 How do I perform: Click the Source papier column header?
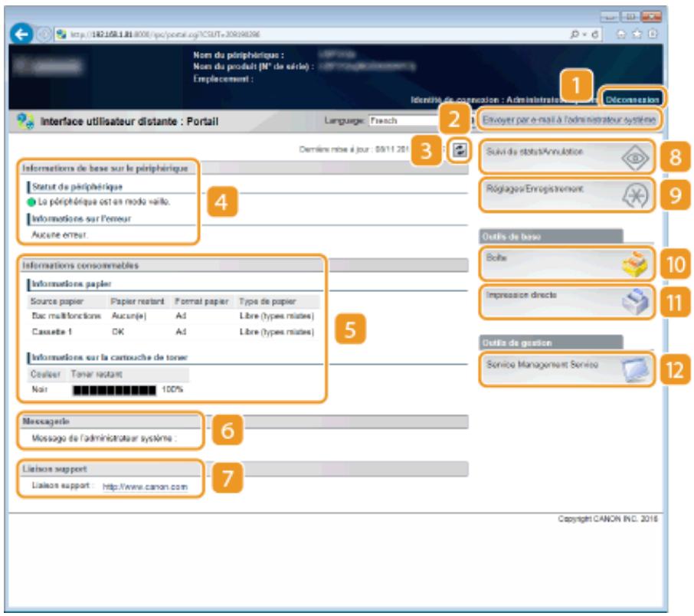pos(57,302)
